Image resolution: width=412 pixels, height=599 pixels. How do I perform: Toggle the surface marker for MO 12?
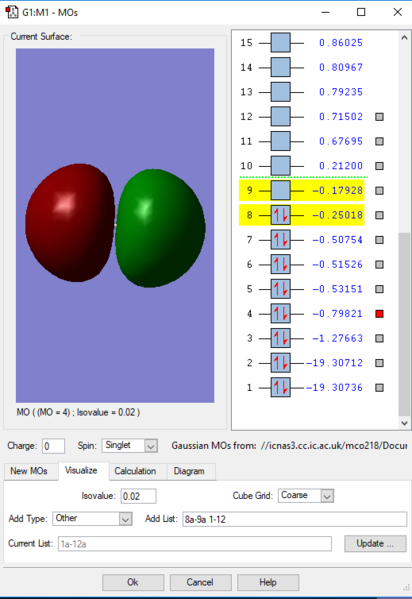(x=379, y=117)
